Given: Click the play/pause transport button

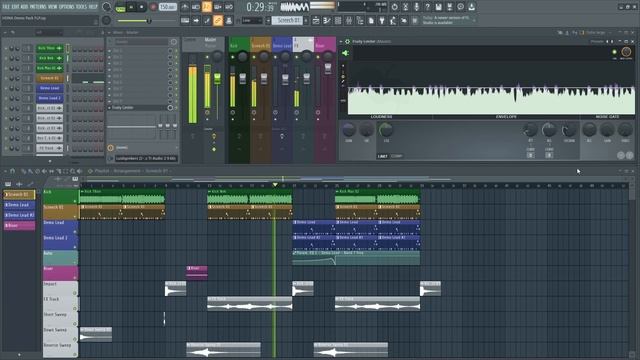Looking at the screenshot, I should 131,7.
